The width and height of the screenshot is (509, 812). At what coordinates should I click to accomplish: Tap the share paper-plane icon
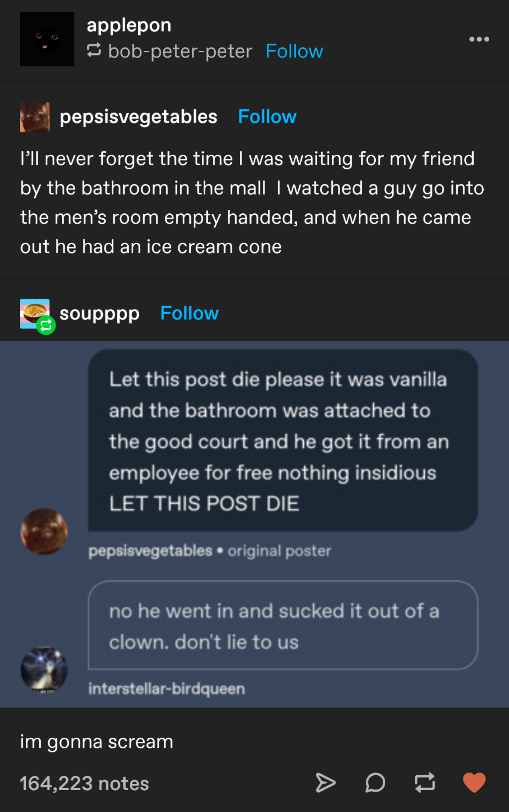coord(325,783)
